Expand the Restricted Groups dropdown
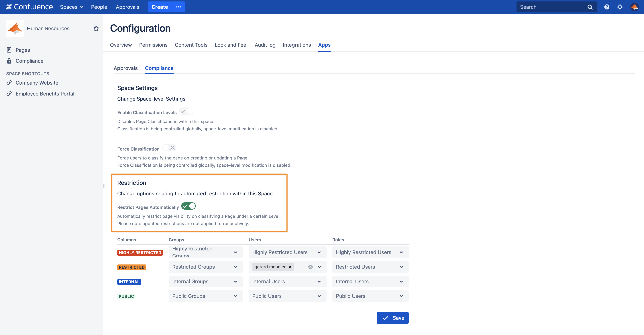This screenshot has height=335, width=644. (x=205, y=267)
